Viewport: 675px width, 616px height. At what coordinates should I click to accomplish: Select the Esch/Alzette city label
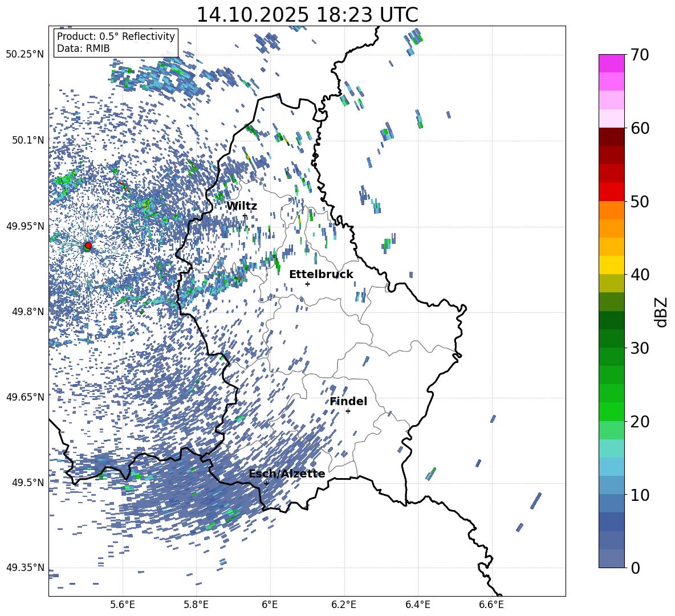point(287,474)
